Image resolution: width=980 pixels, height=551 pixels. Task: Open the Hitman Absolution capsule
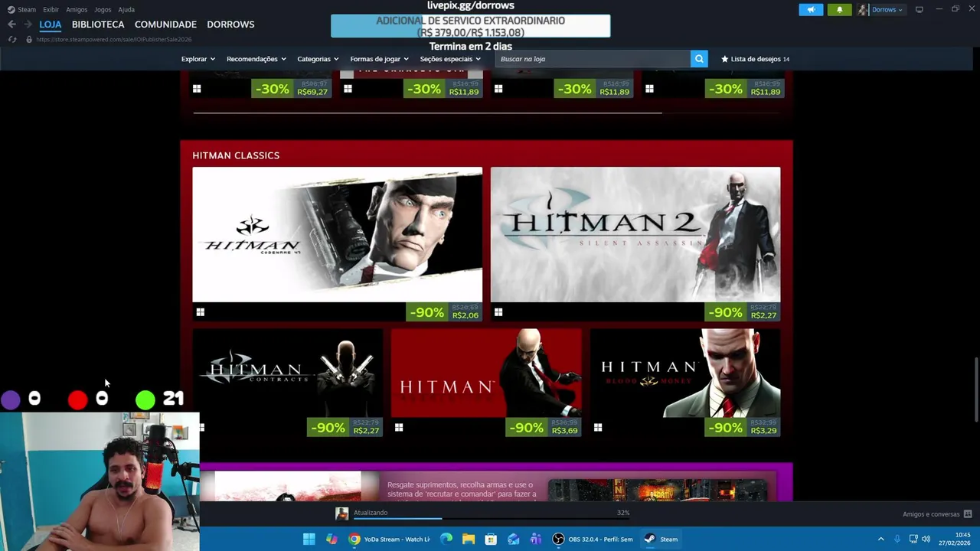pyautogui.click(x=486, y=373)
